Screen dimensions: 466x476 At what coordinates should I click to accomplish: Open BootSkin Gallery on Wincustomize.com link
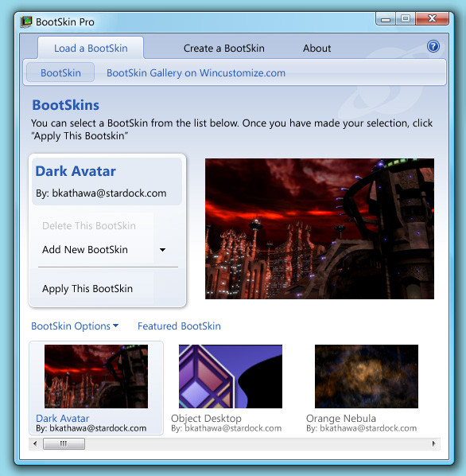click(196, 73)
